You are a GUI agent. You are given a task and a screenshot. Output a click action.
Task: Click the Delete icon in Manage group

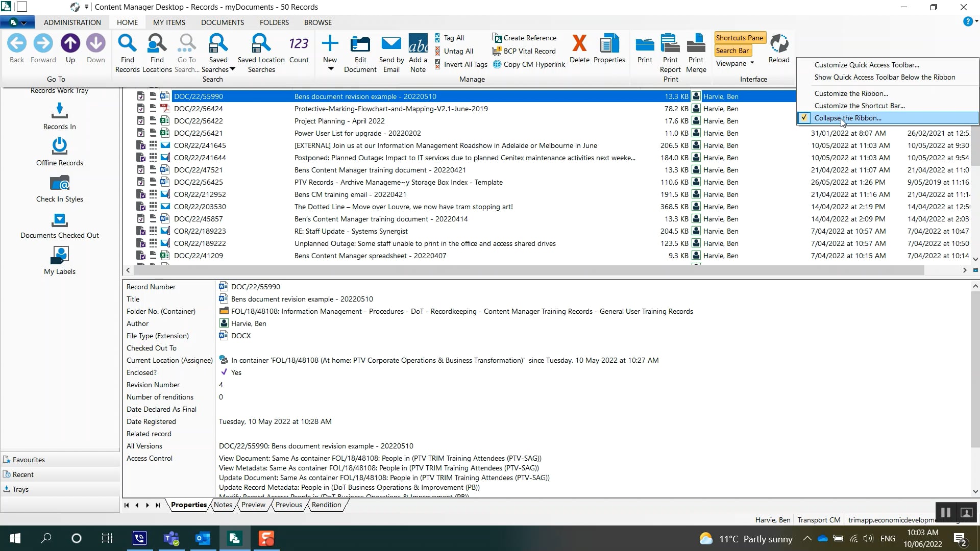579,48
